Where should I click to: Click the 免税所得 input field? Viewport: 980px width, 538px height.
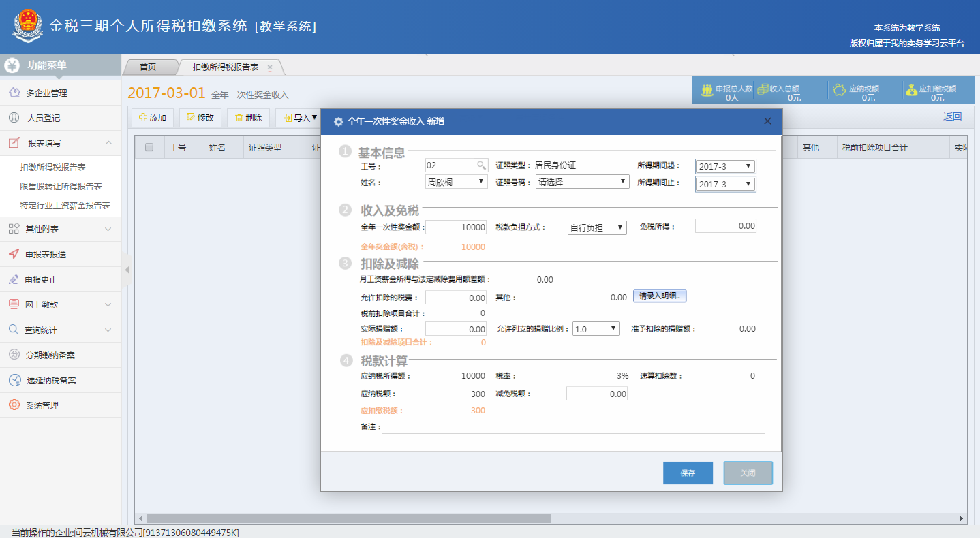point(726,225)
